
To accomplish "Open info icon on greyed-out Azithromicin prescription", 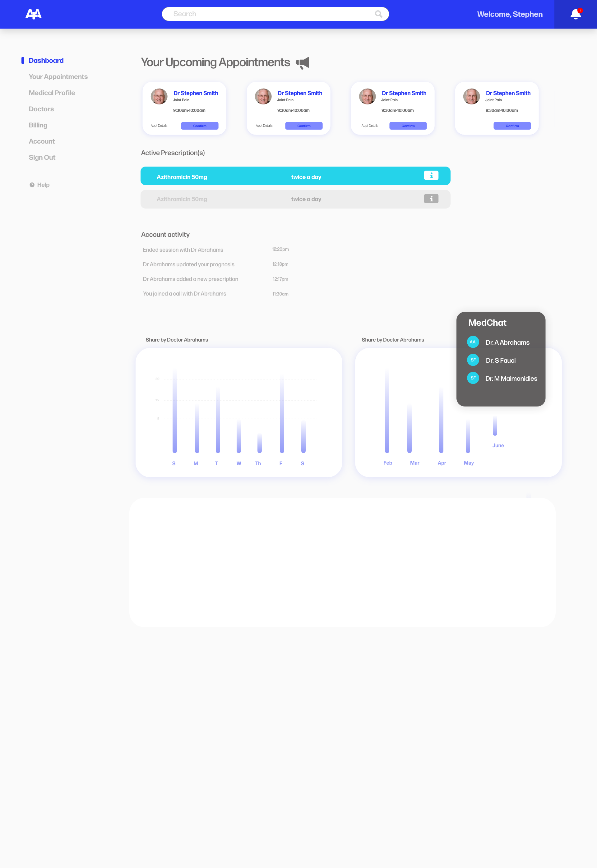I will (x=431, y=199).
